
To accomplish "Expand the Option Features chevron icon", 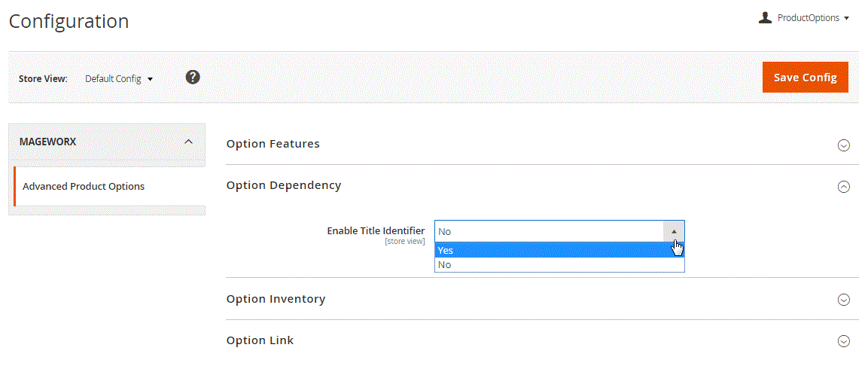I will point(844,145).
